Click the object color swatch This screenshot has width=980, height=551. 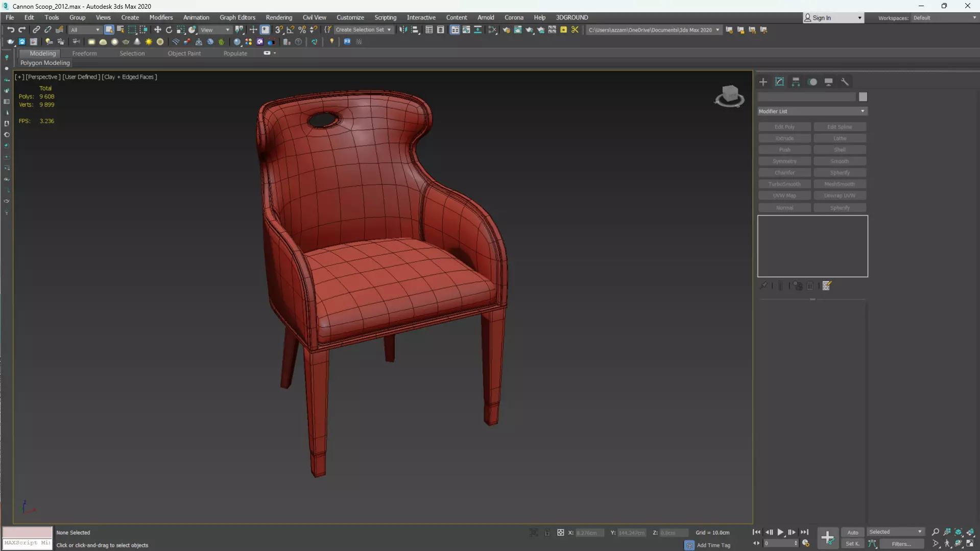[x=863, y=97]
